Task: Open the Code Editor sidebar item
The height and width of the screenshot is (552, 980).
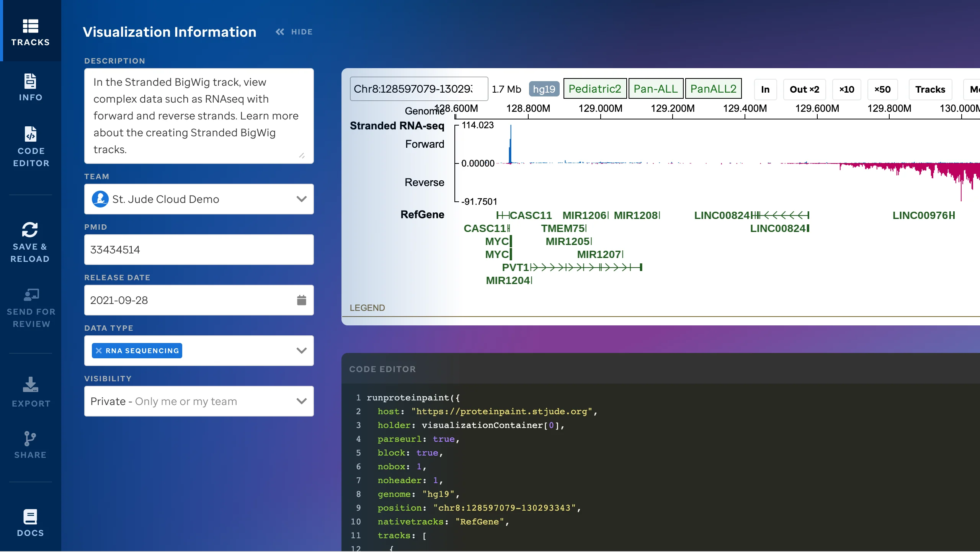Action: coord(31,147)
